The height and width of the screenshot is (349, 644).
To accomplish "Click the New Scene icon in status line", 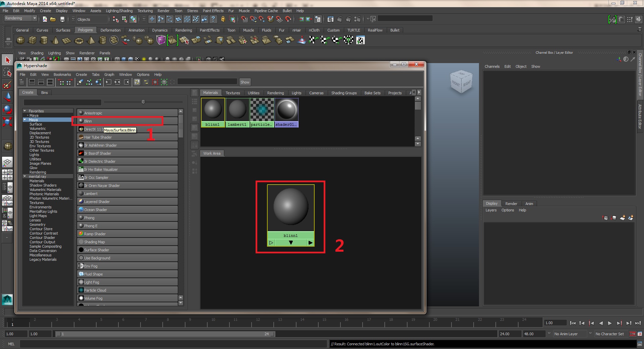I will [x=45, y=19].
